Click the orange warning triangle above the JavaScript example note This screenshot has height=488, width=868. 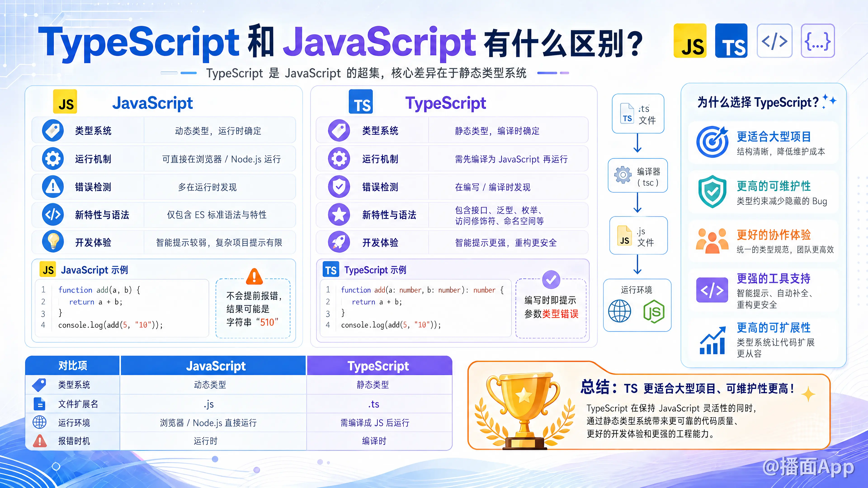click(254, 277)
